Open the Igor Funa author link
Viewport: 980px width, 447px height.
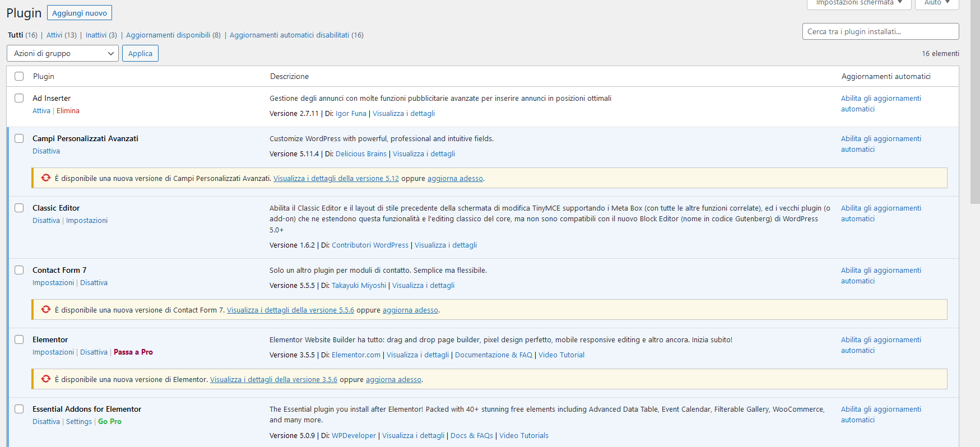click(x=351, y=114)
